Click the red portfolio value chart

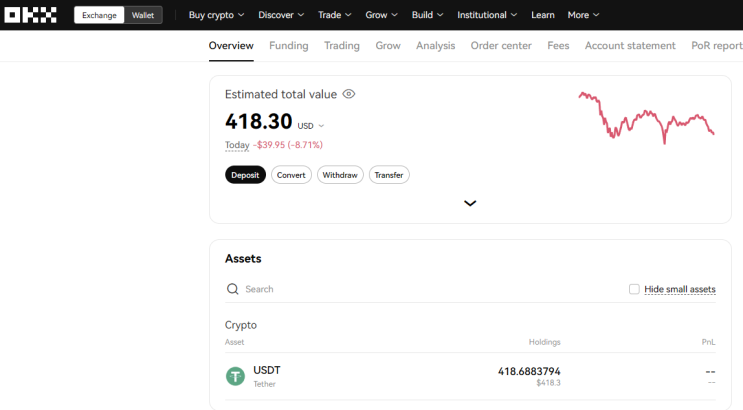pos(646,118)
